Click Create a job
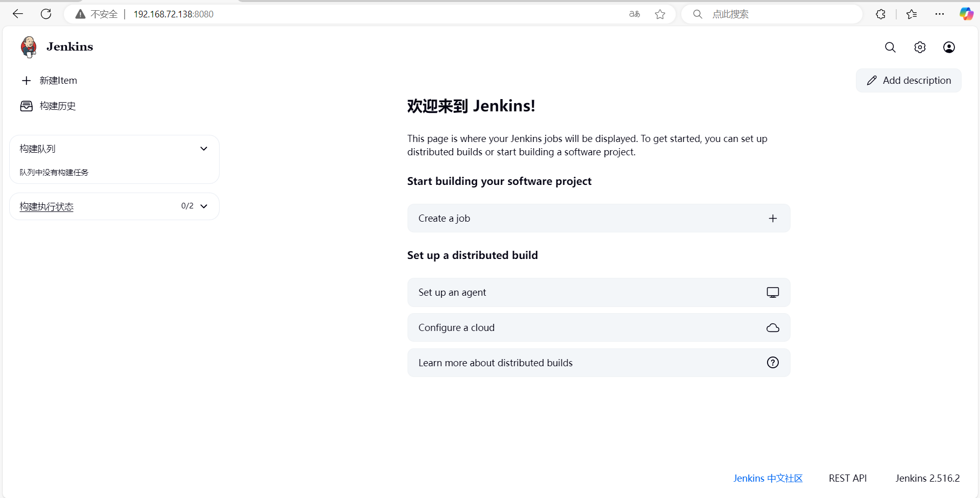This screenshot has width=980, height=498. click(x=599, y=219)
